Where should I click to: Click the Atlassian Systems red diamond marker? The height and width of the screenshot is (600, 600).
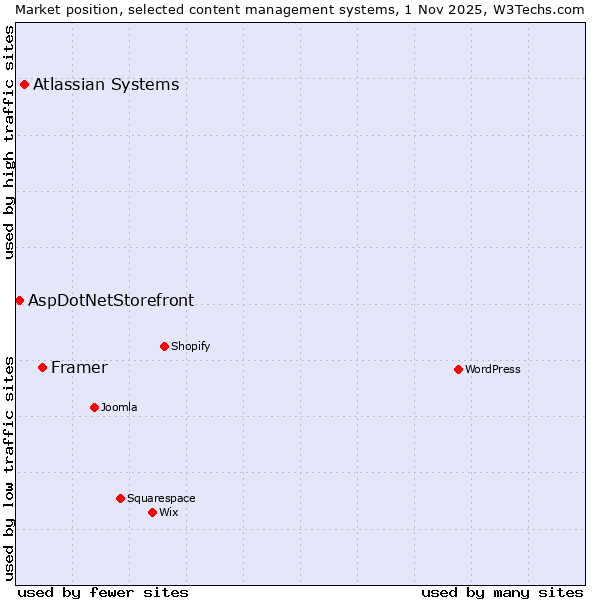point(24,84)
